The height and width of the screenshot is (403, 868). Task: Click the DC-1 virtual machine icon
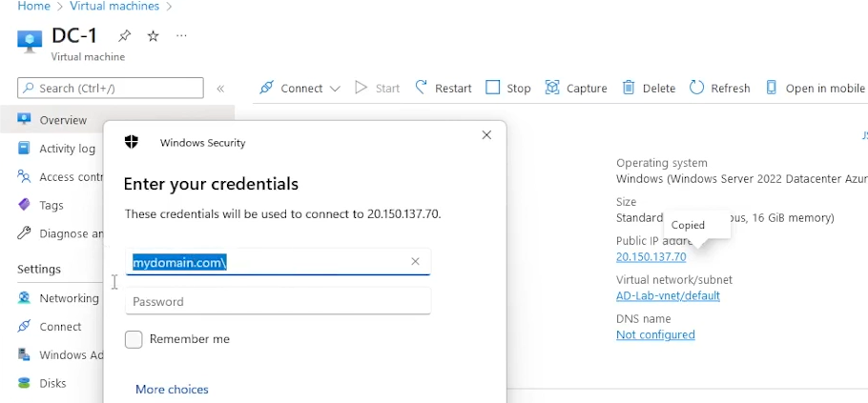[30, 42]
